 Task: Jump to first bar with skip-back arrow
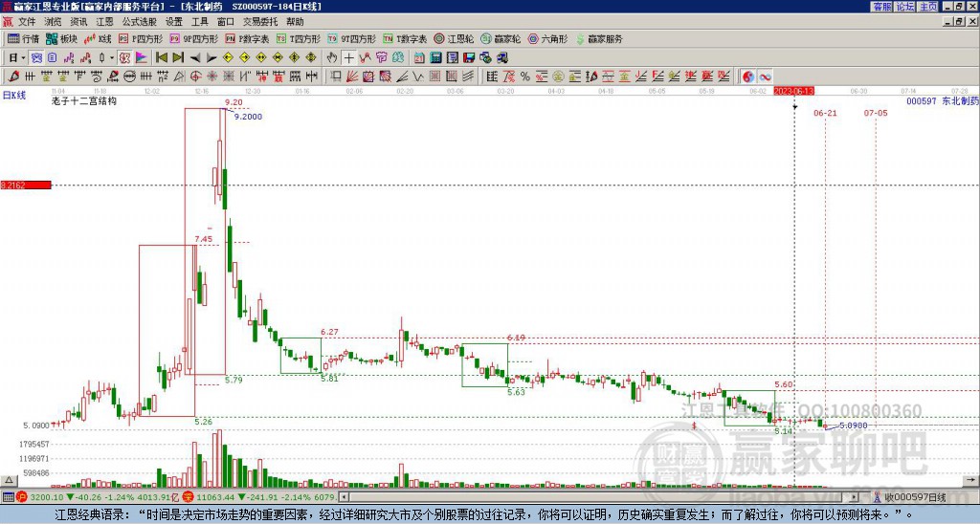(162, 57)
